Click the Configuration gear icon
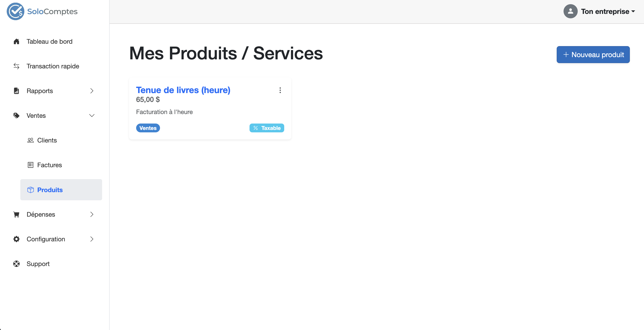 [x=17, y=239]
